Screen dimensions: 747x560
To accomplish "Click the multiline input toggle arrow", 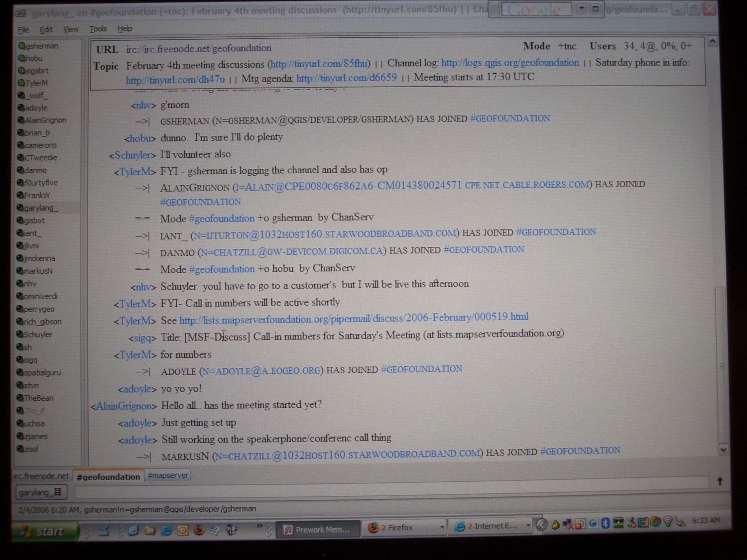I will pyautogui.click(x=719, y=481).
